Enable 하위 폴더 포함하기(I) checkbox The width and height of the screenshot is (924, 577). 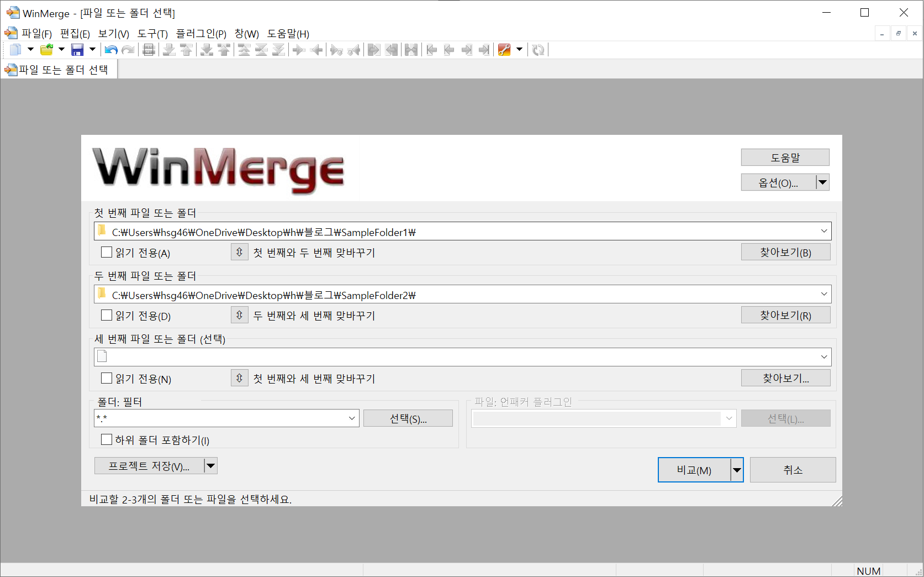tap(107, 439)
